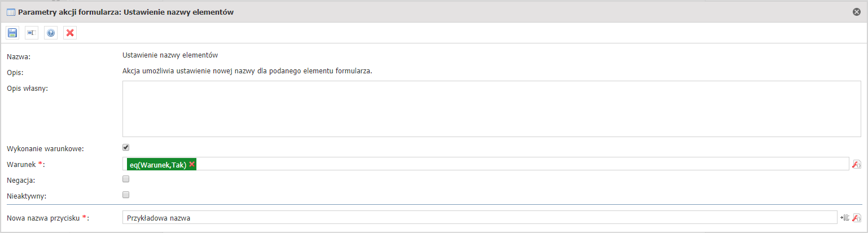Tick the Nieaktywny checkbox
This screenshot has height=233, width=868.
click(126, 195)
